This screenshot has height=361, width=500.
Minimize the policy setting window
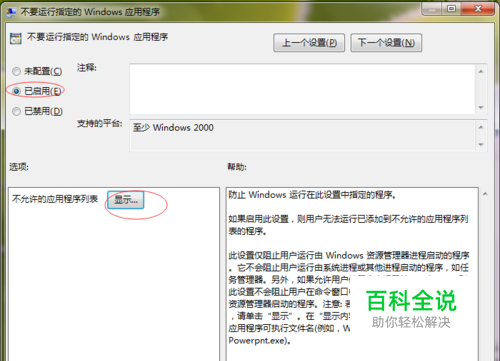(x=432, y=9)
